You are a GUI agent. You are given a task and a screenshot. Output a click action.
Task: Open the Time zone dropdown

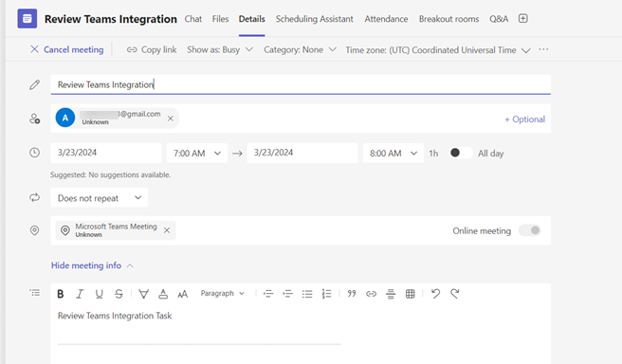click(438, 50)
